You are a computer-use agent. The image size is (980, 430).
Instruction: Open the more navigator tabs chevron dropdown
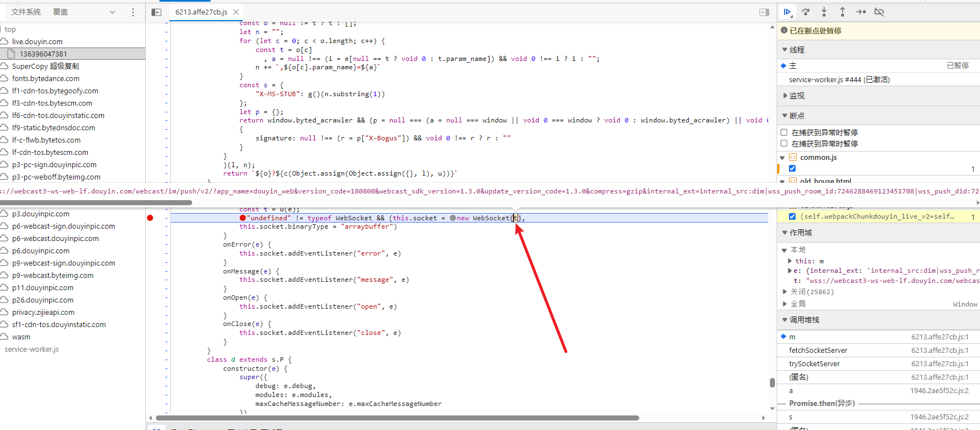tap(112, 12)
